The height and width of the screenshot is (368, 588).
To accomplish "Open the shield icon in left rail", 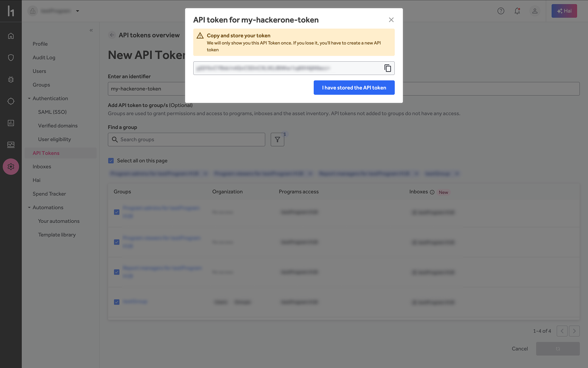I will point(11,58).
